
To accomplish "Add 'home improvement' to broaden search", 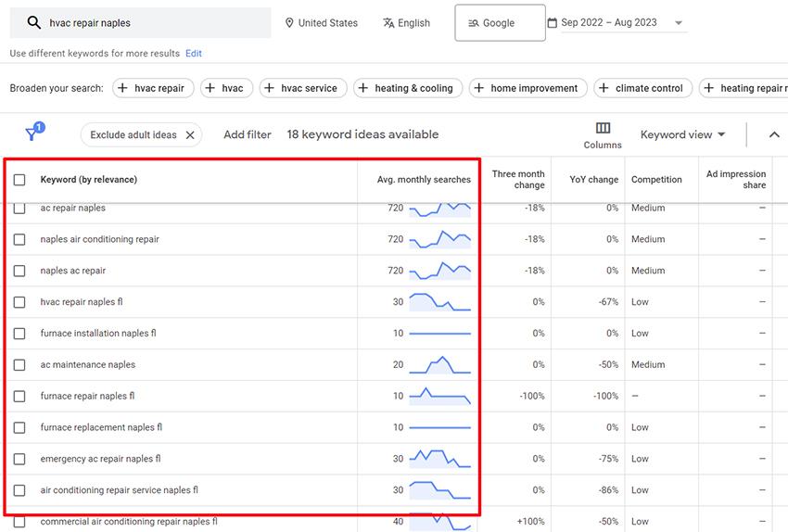I will pyautogui.click(x=527, y=88).
